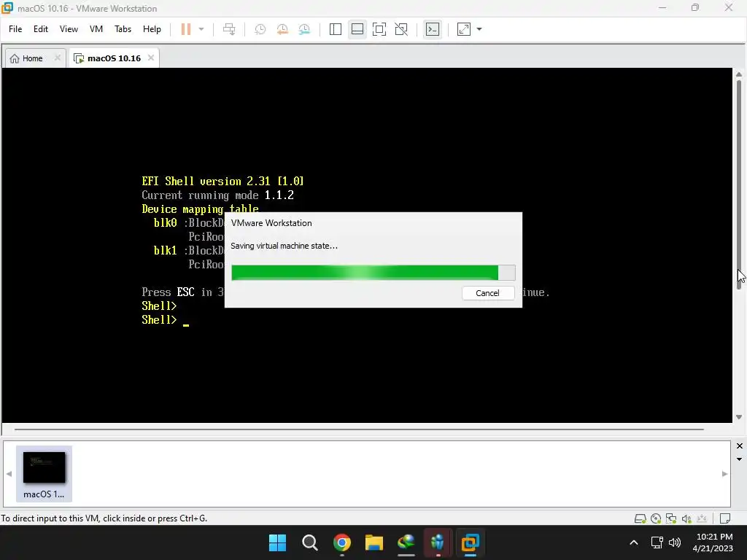Image resolution: width=747 pixels, height=560 pixels.
Task: Select the macOS VM thumbnail
Action: 44,474
